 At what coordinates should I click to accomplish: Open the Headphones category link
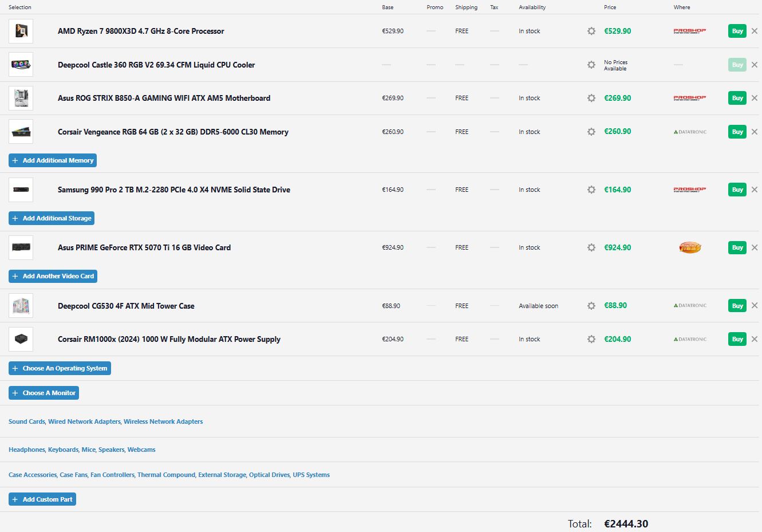click(26, 450)
